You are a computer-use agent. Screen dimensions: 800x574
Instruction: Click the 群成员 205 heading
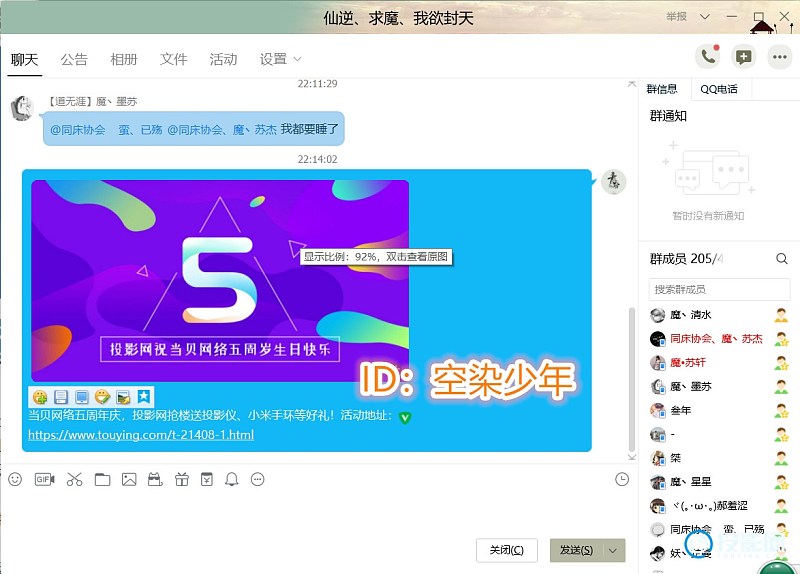(686, 259)
